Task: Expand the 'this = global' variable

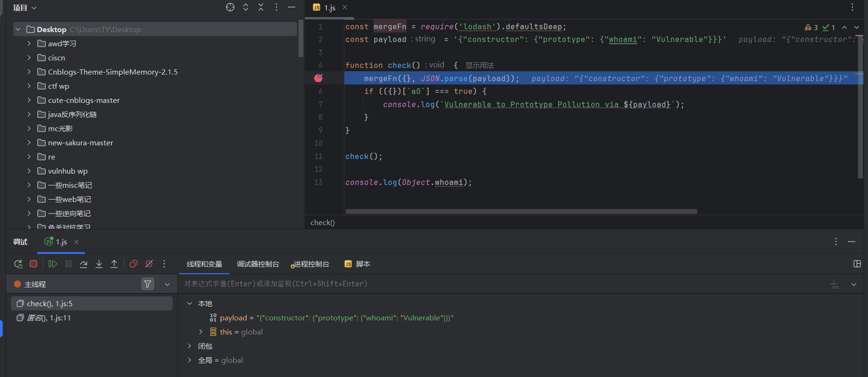Action: pyautogui.click(x=200, y=332)
